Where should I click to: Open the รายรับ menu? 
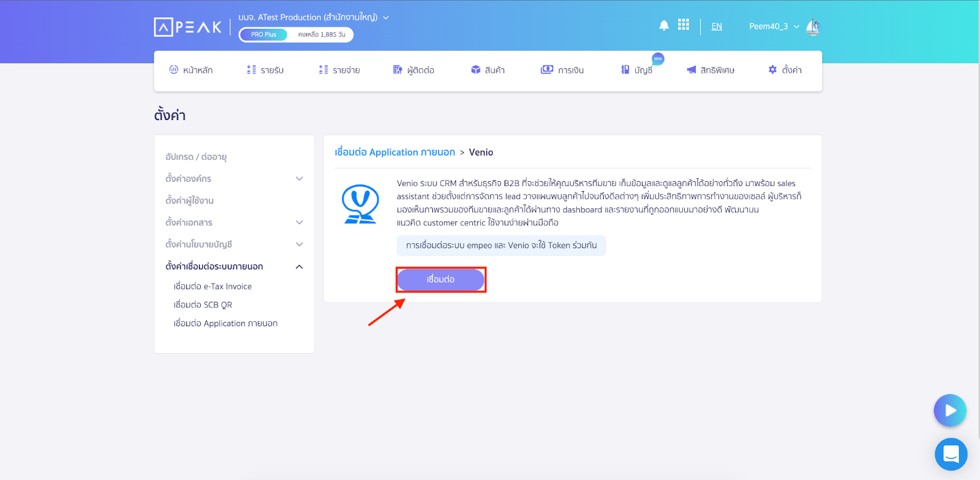265,70
